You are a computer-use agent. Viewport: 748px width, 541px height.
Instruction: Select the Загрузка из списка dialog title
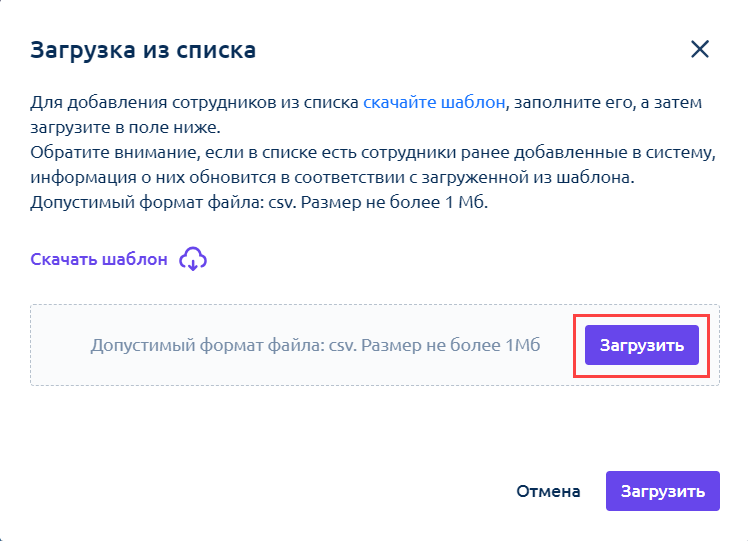pyautogui.click(x=143, y=50)
